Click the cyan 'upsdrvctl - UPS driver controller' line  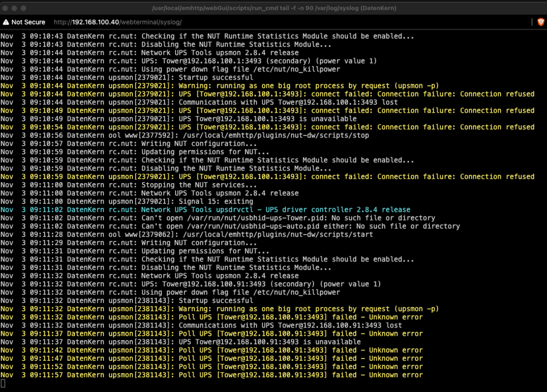point(205,209)
